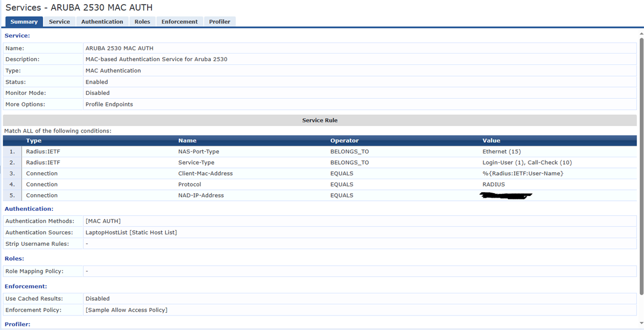Select the service name value ARUBA 2530 MAC AUTH
This screenshot has width=644, height=330.
[119, 48]
